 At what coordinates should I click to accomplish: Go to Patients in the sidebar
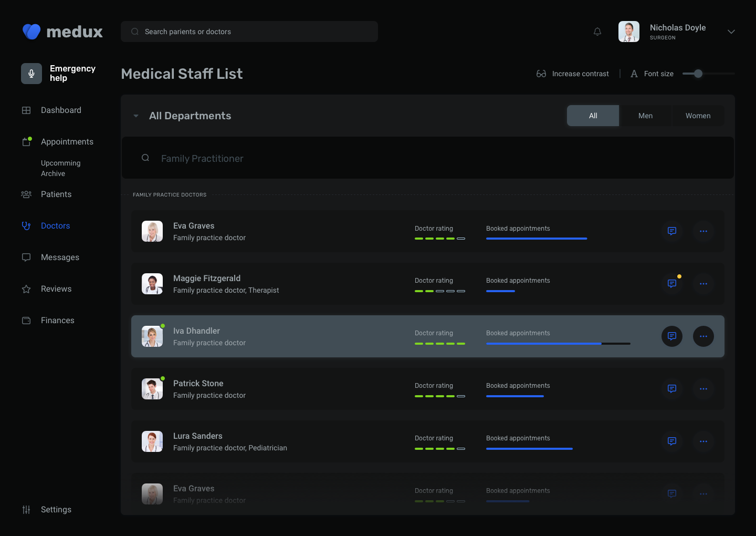coord(56,194)
